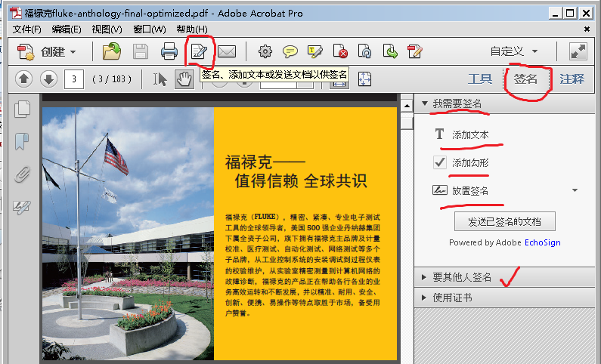This screenshot has width=601, height=364.
Task: Open the 创建 (Create) PDF button
Action: click(x=47, y=51)
